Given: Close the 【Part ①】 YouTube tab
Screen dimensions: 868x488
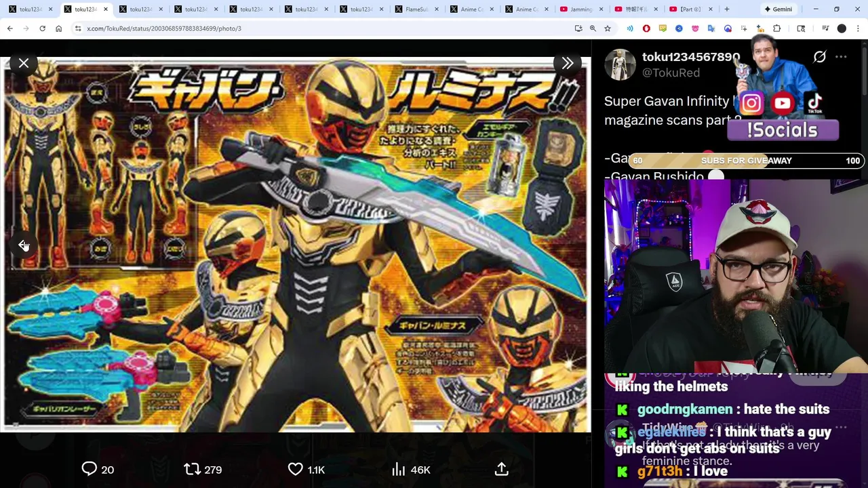Looking at the screenshot, I should tap(711, 9).
